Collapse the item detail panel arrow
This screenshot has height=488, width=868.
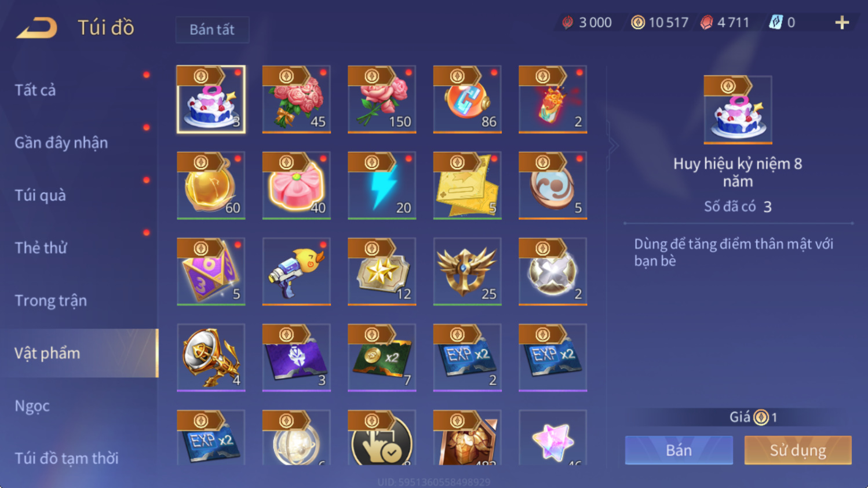[613, 145]
